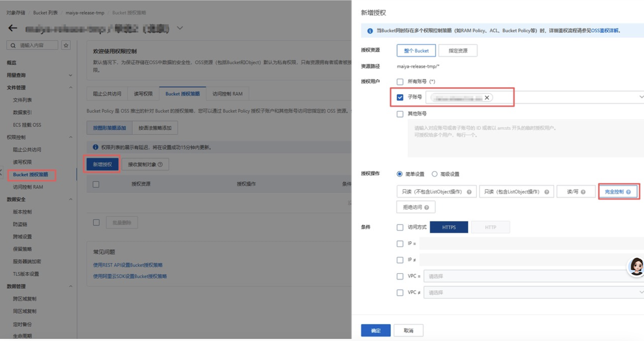
Task: Collapse the sidebar using left edge arrow
Action: (2, 172)
